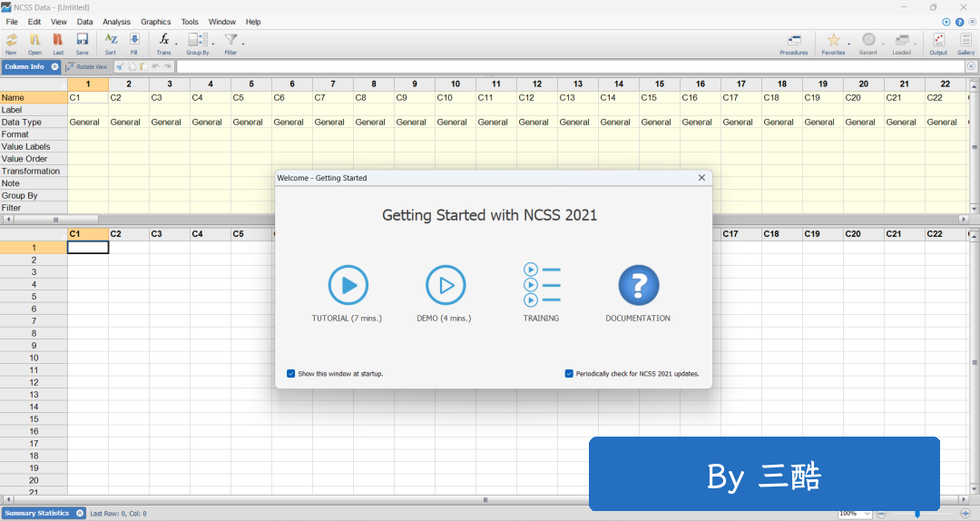Screen dimensions: 980x521
Task: Collapse the Summary Statistics panel
Action: point(80,514)
